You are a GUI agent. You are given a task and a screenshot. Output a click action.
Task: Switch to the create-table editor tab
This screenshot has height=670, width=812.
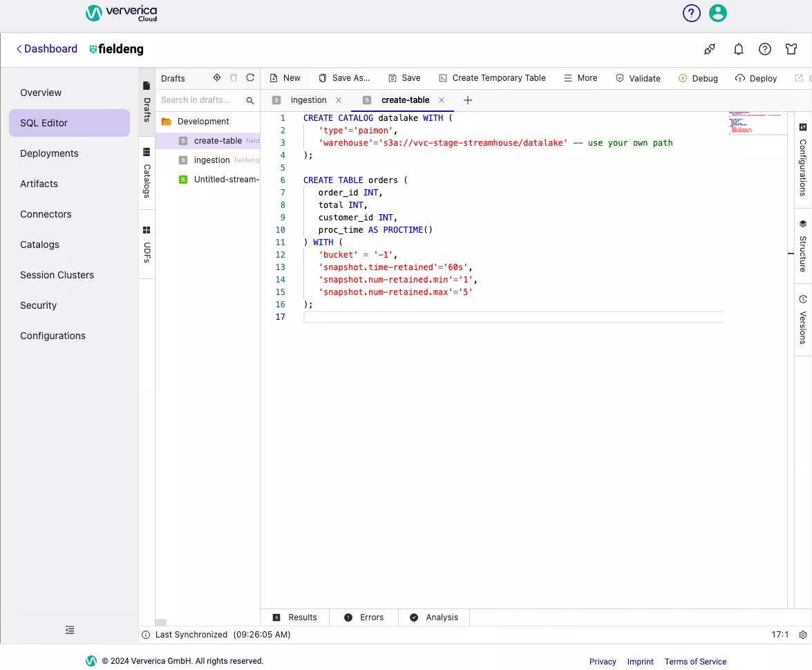pos(405,100)
